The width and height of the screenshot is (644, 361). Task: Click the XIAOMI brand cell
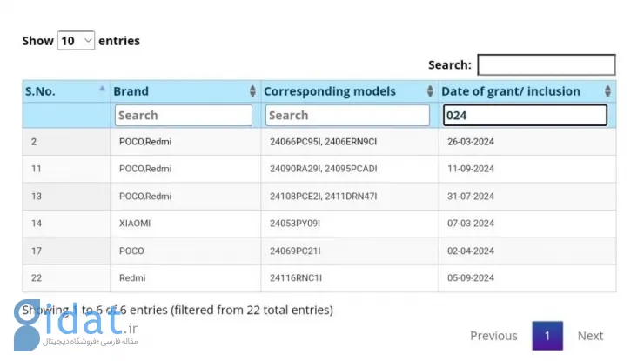(x=135, y=224)
